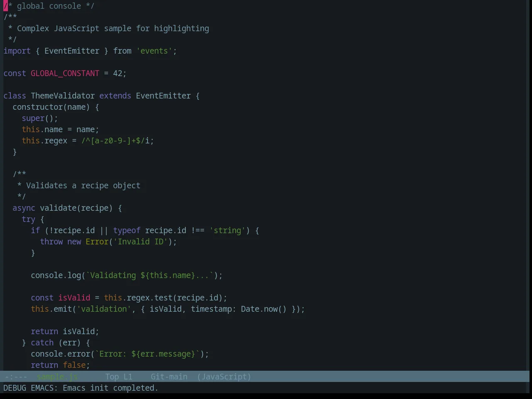The image size is (532, 399).
Task: Click the 'from' keyword
Action: (122, 51)
